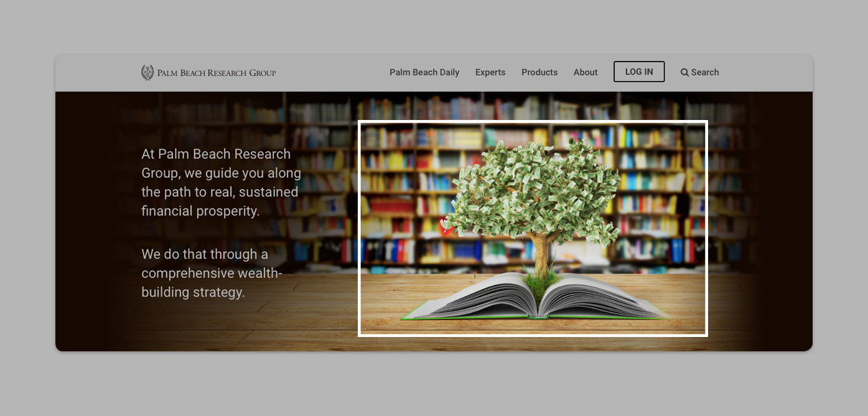
Task: Click the financial prosperity intro paragraph
Action: point(220,182)
